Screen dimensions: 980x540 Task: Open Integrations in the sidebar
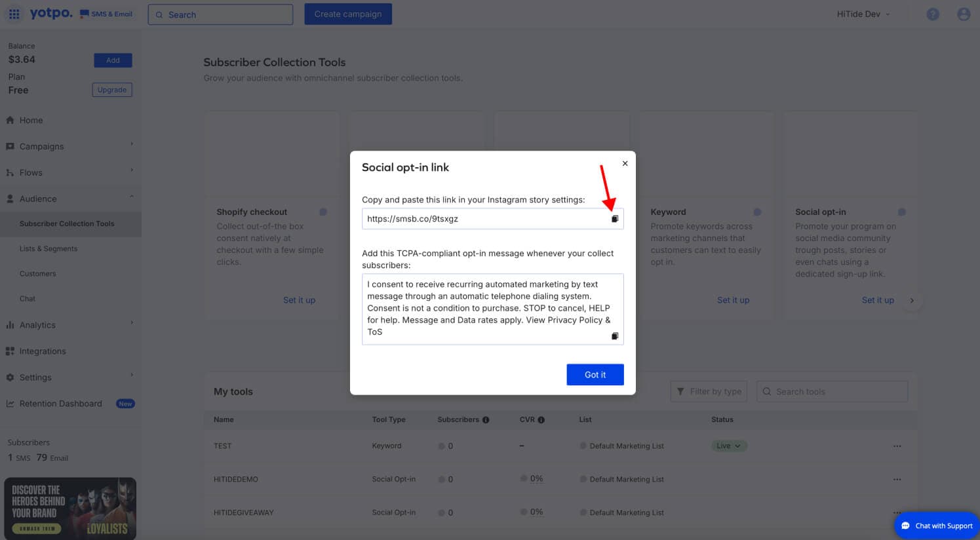(x=43, y=351)
